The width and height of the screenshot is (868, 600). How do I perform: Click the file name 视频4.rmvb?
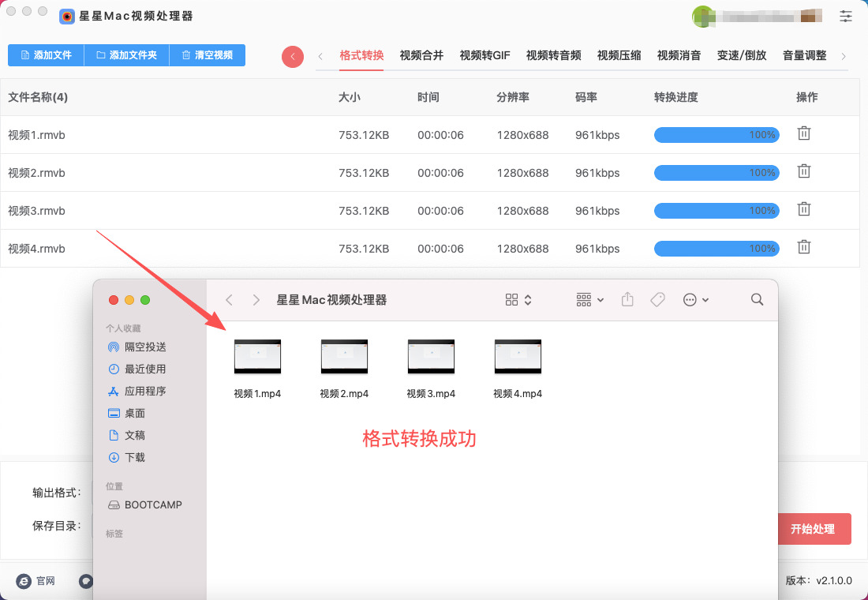tap(36, 249)
